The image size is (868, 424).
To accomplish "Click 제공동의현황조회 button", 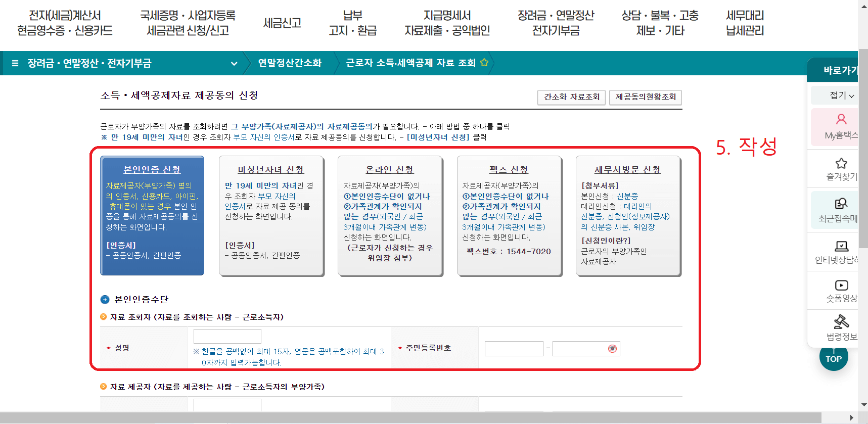I will click(x=646, y=97).
